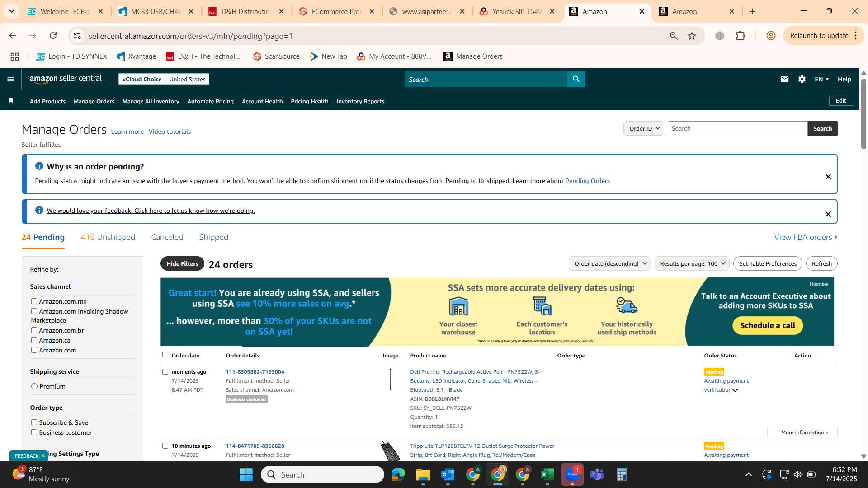
Task: Click the page vertical scrollbar
Action: [x=863, y=114]
